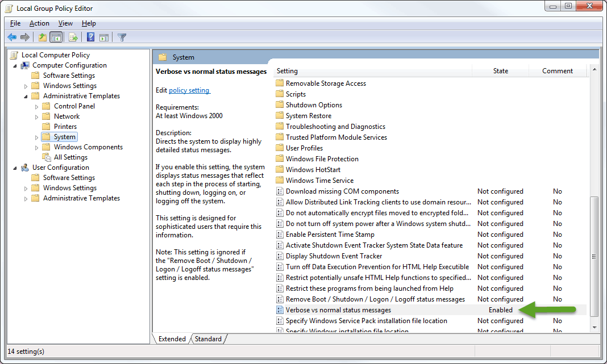Screen dimensions: 607x364
Task: Expand the Windows Components tree node
Action: coord(37,147)
